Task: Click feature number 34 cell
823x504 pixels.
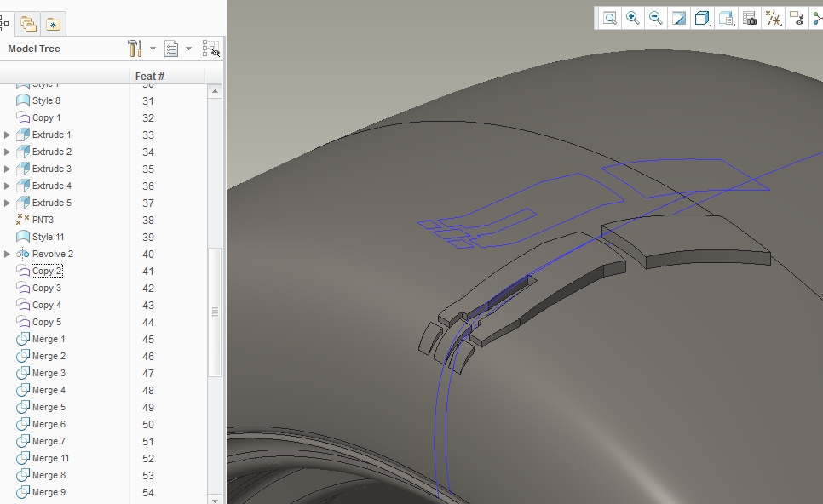Action: tap(148, 152)
